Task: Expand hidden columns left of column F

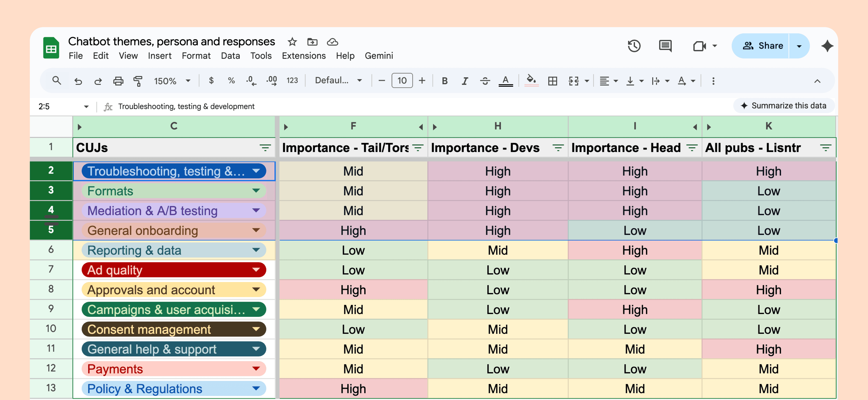Action: point(286,127)
